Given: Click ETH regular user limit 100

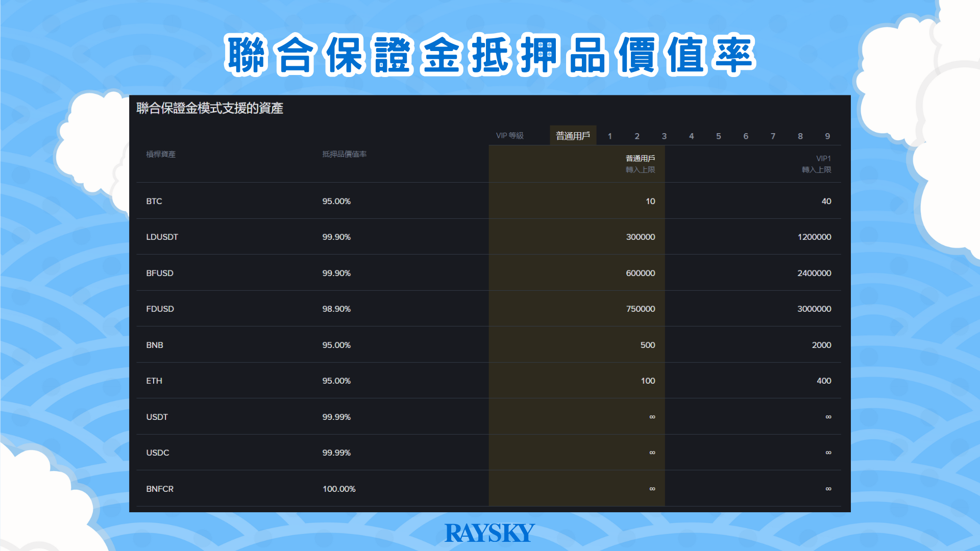Looking at the screenshot, I should tap(648, 381).
